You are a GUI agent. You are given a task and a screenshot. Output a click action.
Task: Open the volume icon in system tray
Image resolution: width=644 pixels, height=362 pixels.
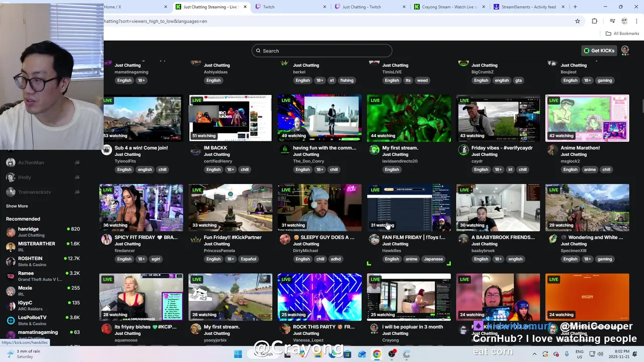click(x=600, y=354)
